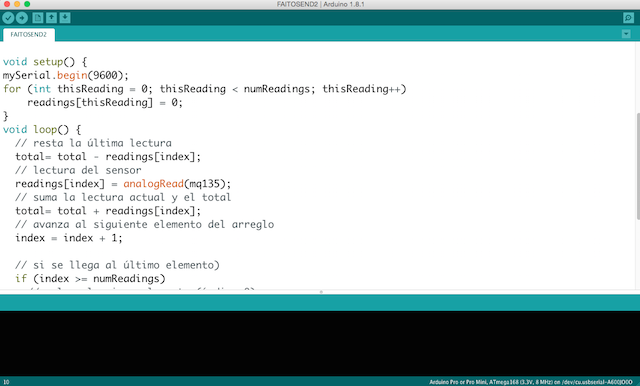Image resolution: width=640 pixels, height=386 pixels.
Task: Click the "if (index >= numReadings)" line
Action: 90,279
